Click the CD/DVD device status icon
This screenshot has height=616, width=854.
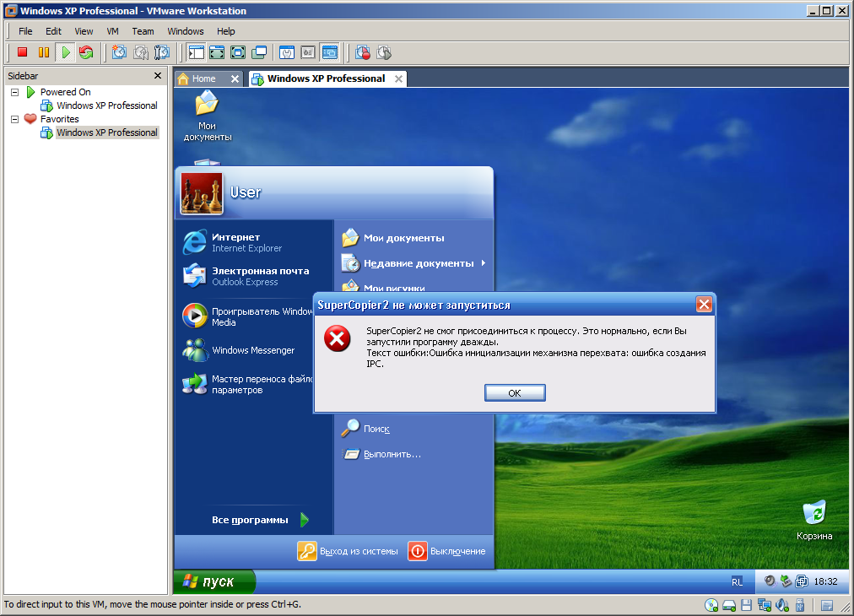pos(711,605)
